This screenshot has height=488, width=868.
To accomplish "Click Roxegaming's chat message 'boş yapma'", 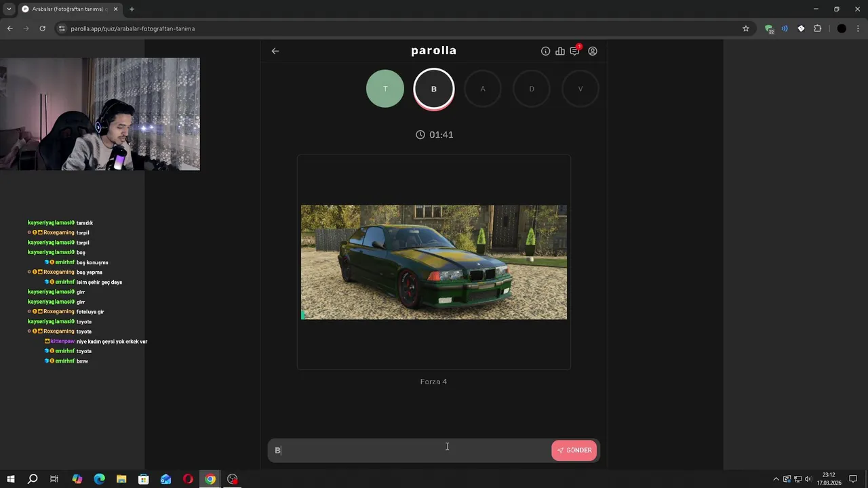I will point(90,272).
